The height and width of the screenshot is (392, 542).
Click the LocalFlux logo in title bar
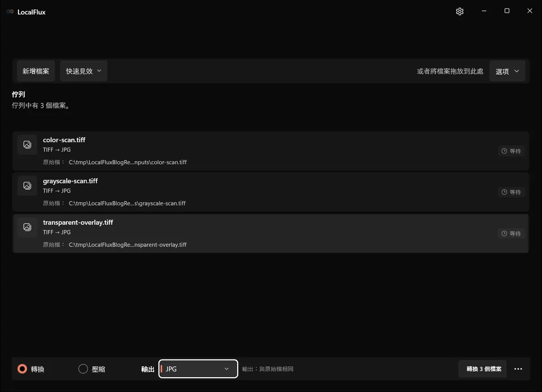[x=10, y=12]
